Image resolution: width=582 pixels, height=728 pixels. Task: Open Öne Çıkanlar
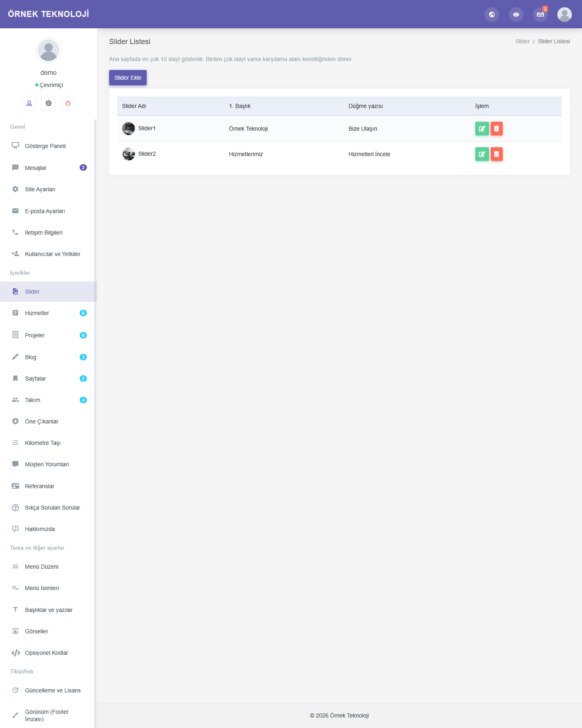tap(48, 421)
